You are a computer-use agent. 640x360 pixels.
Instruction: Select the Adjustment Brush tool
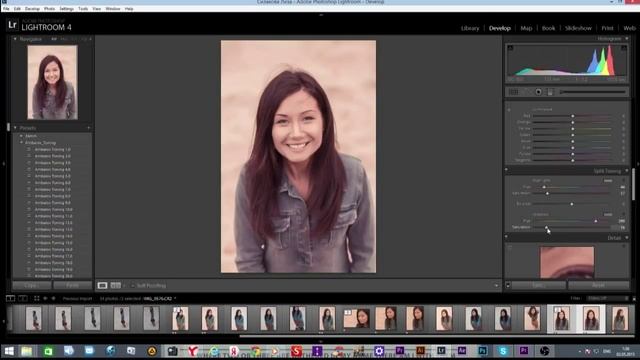(593, 92)
